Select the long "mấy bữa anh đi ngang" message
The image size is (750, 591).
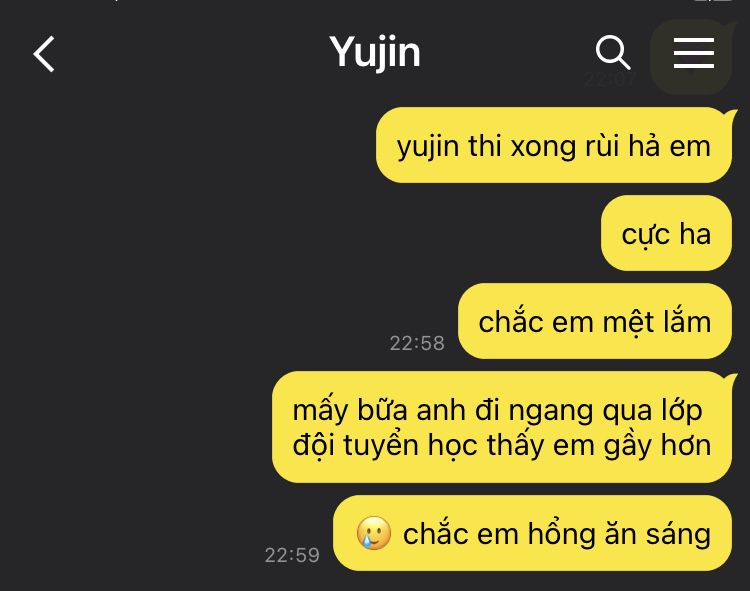coord(502,427)
